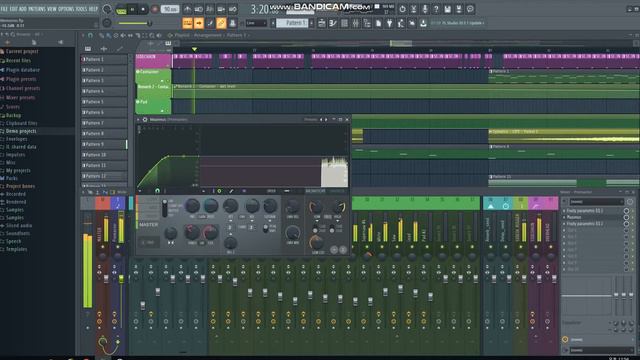640x360 pixels.
Task: Toggle the orange step-edit arrow icon
Action: click(199, 23)
